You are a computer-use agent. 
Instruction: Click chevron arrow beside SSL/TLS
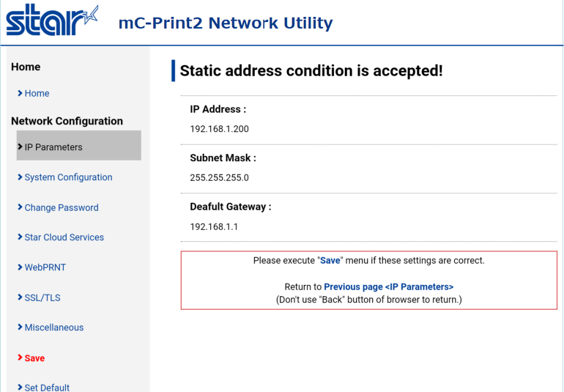pos(20,297)
